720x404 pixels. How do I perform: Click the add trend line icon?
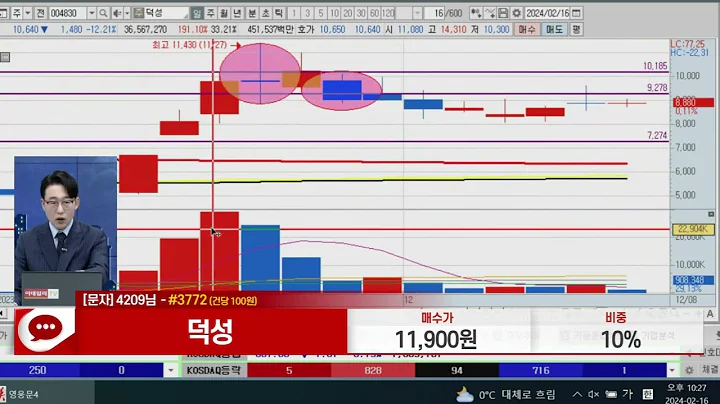(489, 13)
